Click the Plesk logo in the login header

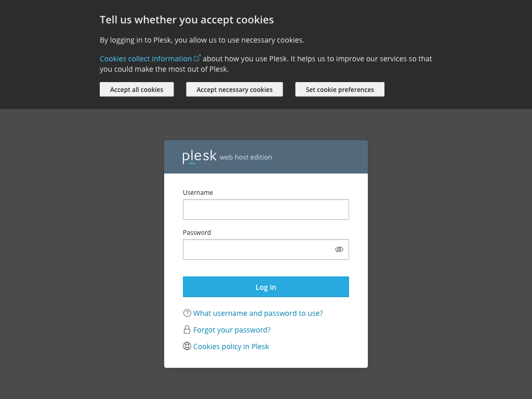199,156
